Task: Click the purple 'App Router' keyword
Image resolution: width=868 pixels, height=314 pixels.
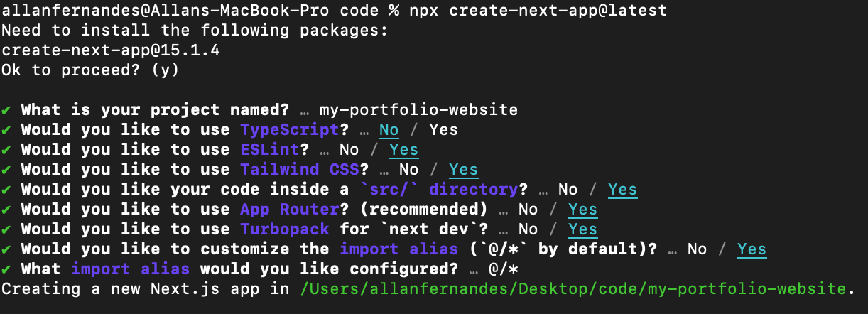Action: [290, 210]
